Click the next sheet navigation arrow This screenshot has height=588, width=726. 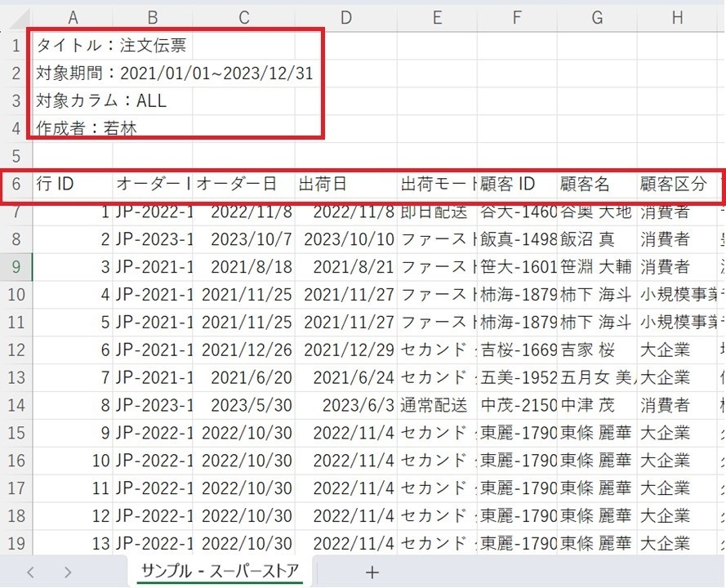coord(68,572)
